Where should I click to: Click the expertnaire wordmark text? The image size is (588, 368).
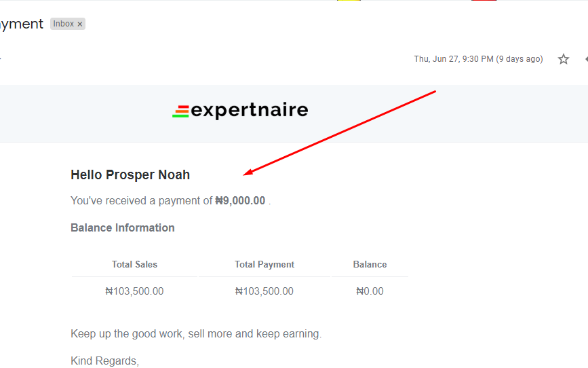tap(250, 111)
